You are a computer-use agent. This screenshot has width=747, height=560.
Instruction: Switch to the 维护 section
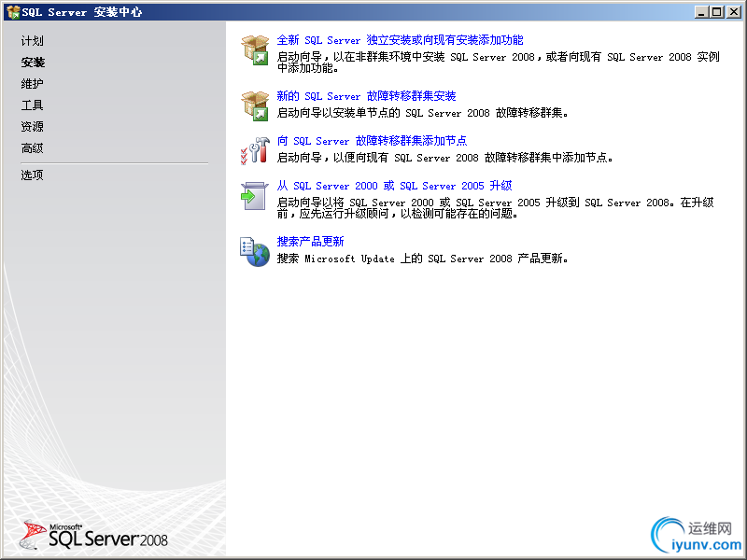[32, 84]
